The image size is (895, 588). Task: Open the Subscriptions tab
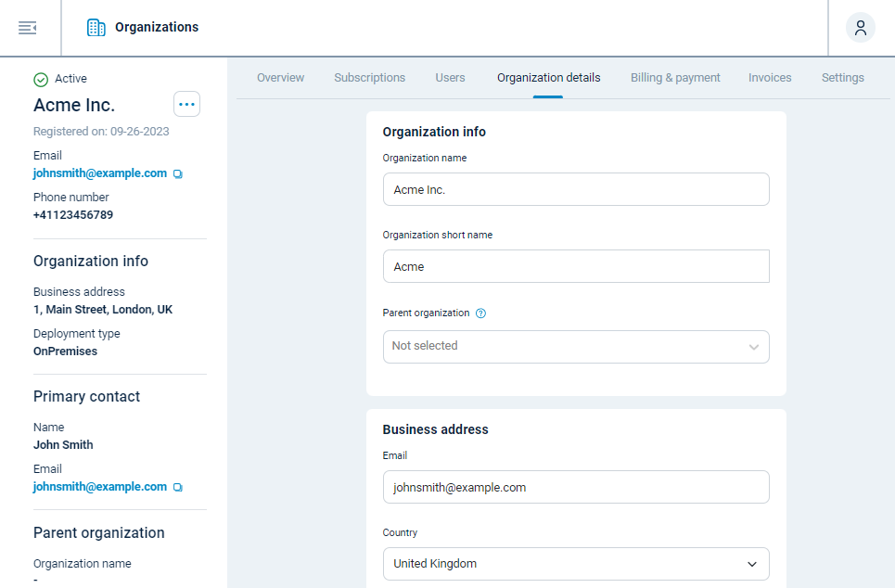(369, 77)
